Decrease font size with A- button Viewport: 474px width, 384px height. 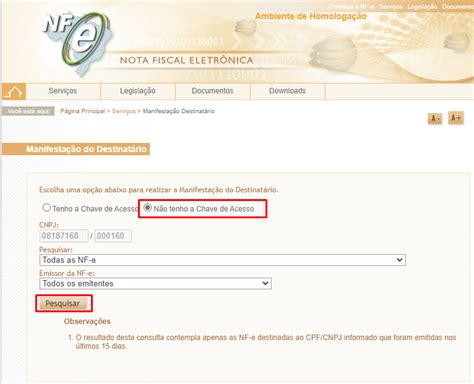click(435, 118)
